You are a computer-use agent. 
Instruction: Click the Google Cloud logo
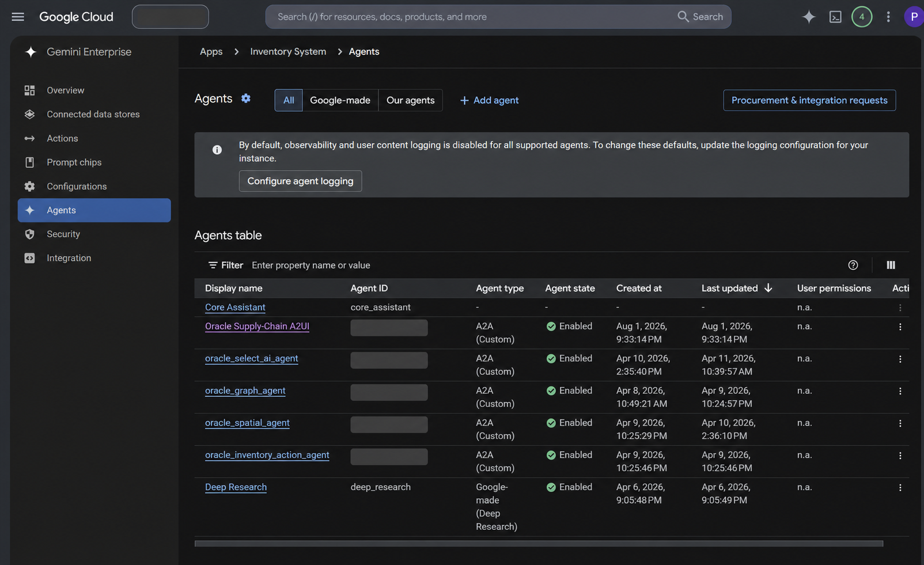coord(76,17)
